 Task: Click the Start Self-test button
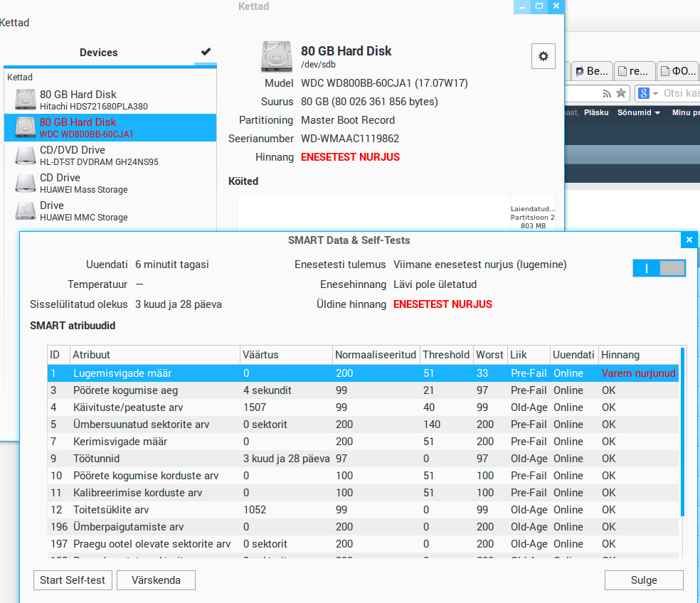pyautogui.click(x=73, y=580)
